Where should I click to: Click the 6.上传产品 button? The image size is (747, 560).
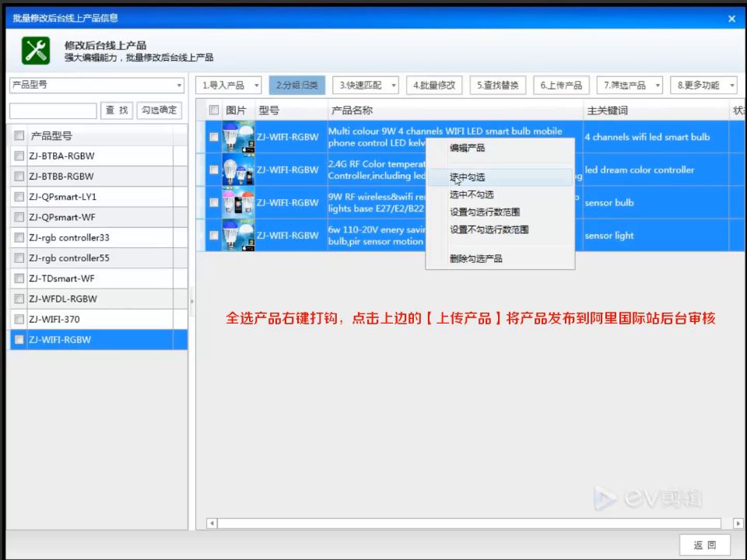coord(561,86)
